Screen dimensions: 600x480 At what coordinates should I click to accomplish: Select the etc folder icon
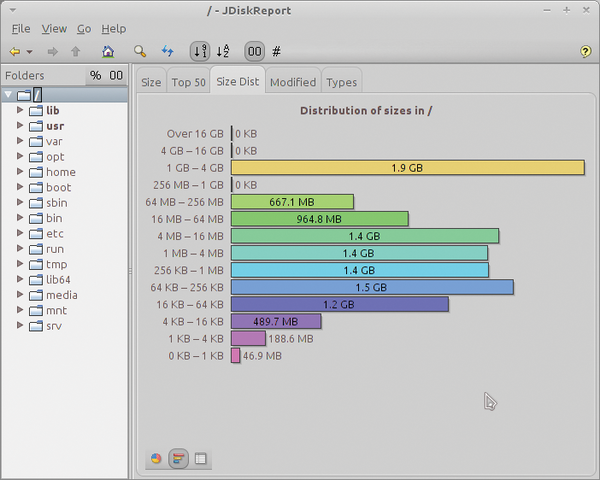pyautogui.click(x=36, y=233)
